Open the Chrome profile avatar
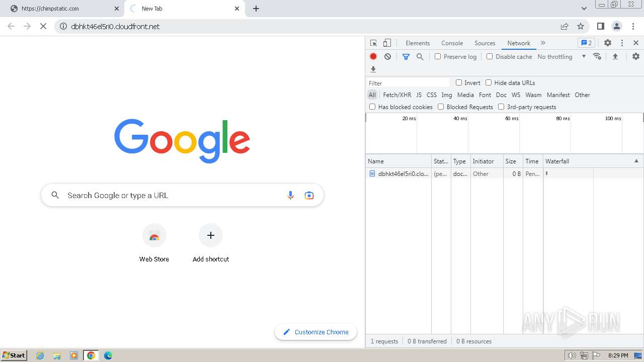The height and width of the screenshot is (362, 644). tap(617, 26)
